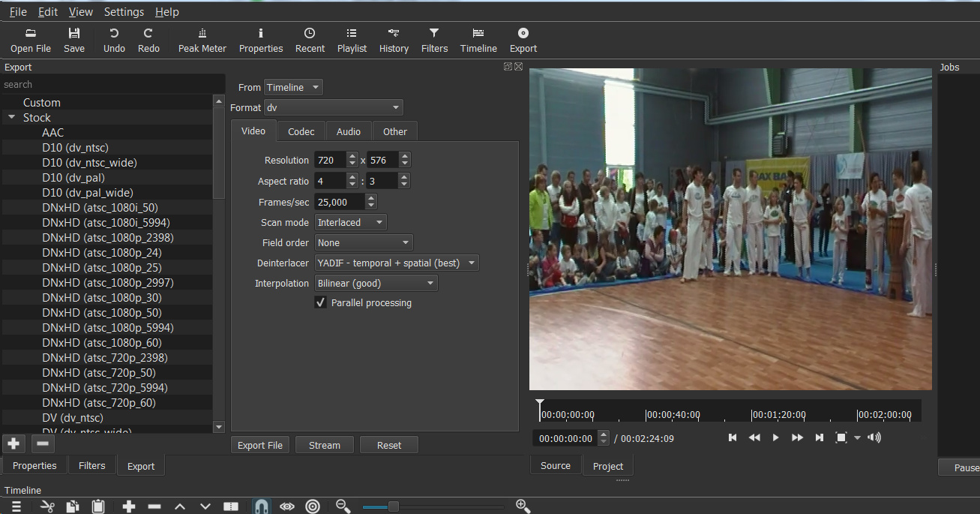Open the Settings menu
The height and width of the screenshot is (514, 980).
(124, 12)
